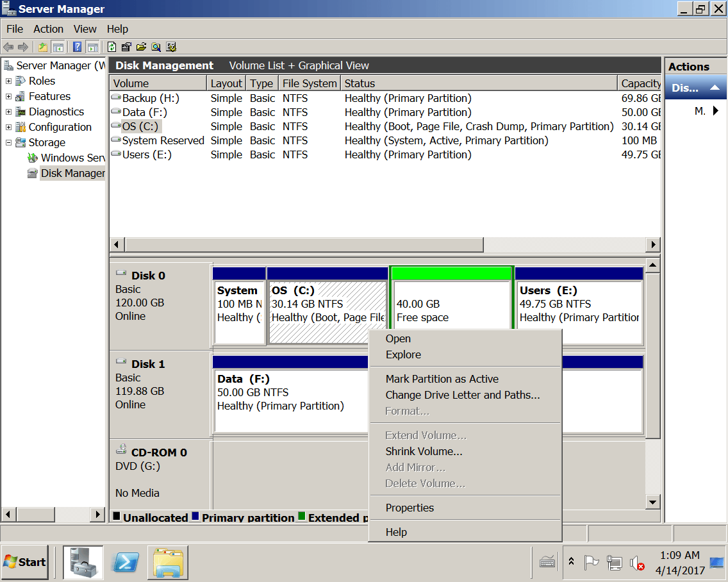Open the View menu

(x=85, y=29)
